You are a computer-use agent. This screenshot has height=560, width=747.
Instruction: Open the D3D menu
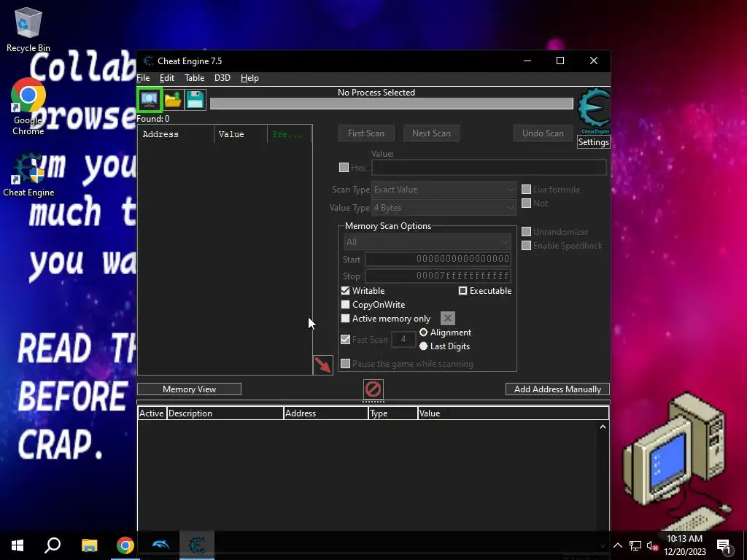point(222,78)
